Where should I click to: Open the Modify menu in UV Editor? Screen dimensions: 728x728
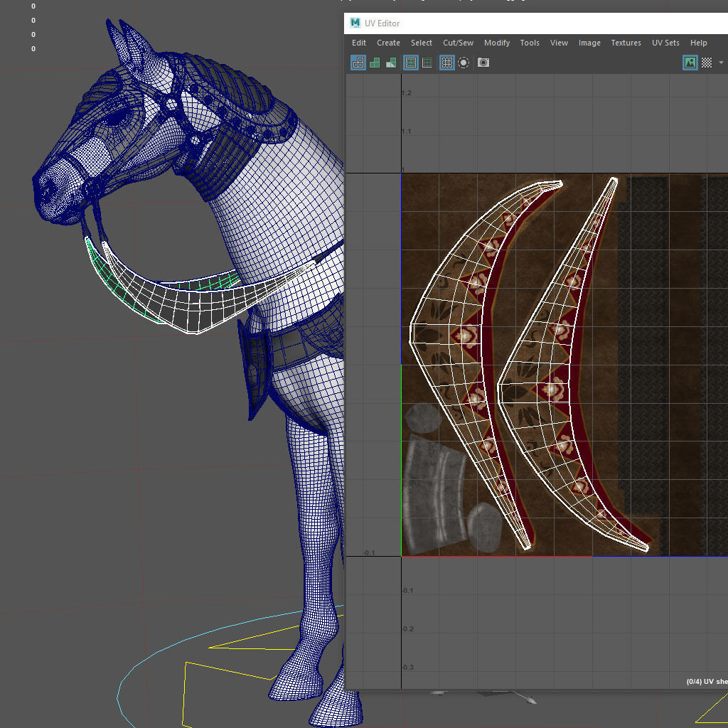[x=497, y=43]
